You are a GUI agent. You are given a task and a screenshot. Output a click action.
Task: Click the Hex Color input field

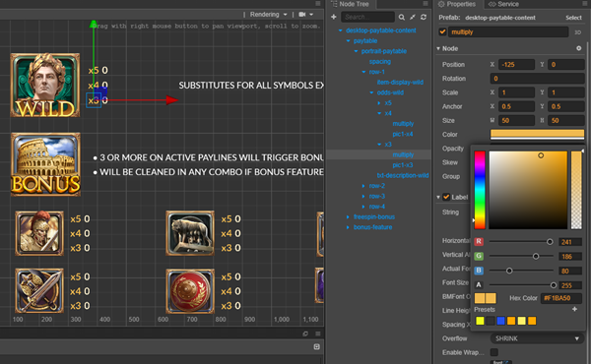[560, 298]
